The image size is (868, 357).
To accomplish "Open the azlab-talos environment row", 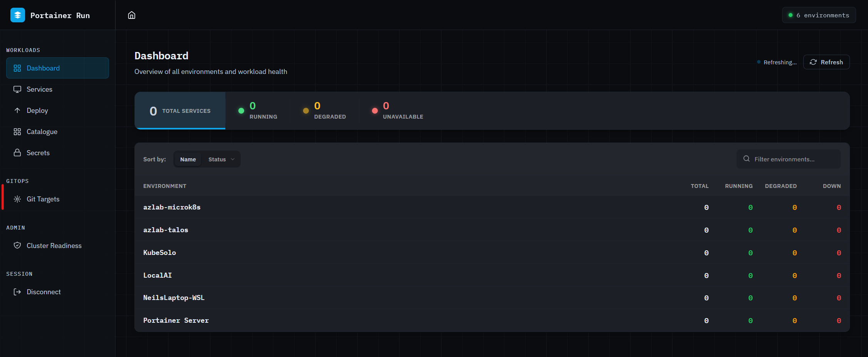I will click(x=492, y=230).
